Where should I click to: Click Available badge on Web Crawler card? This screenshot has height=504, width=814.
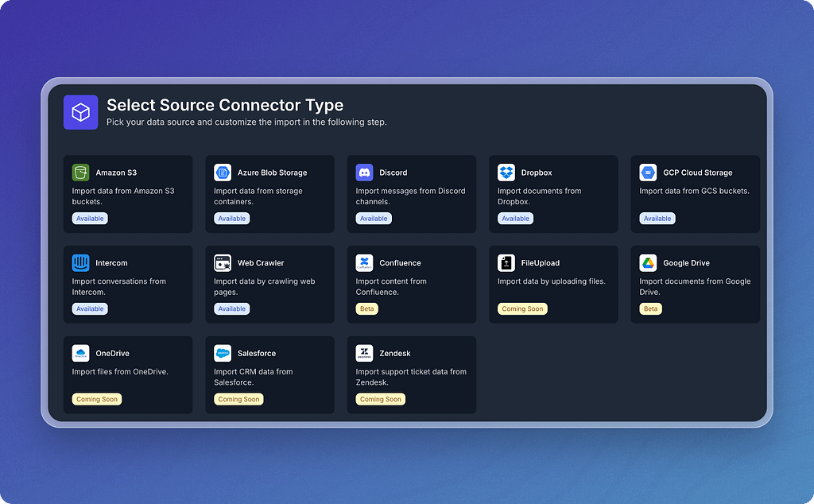click(x=231, y=308)
